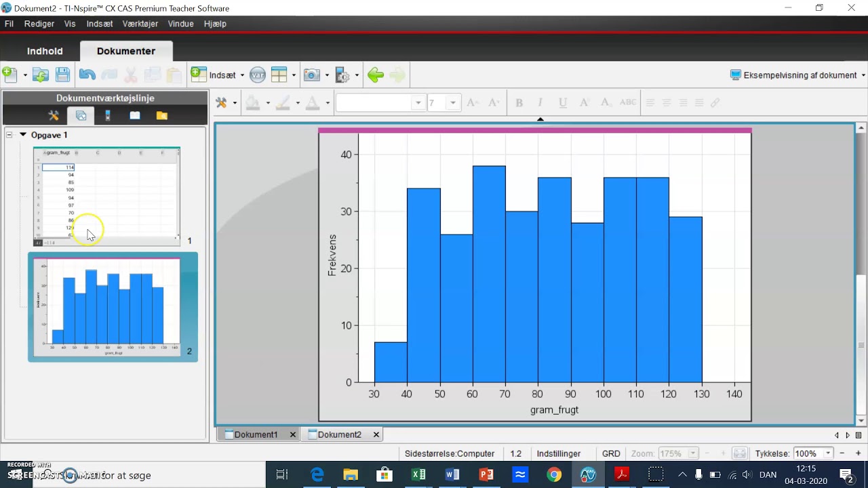The image size is (868, 488).
Task: Select page 1 spreadsheet thumbnail
Action: tap(106, 197)
